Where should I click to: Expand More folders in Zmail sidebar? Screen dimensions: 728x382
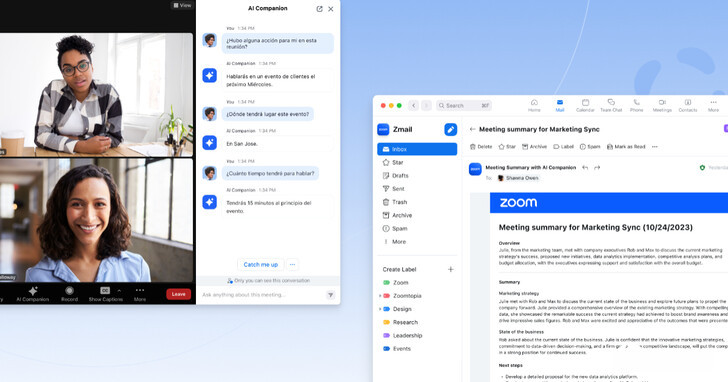click(x=417, y=242)
